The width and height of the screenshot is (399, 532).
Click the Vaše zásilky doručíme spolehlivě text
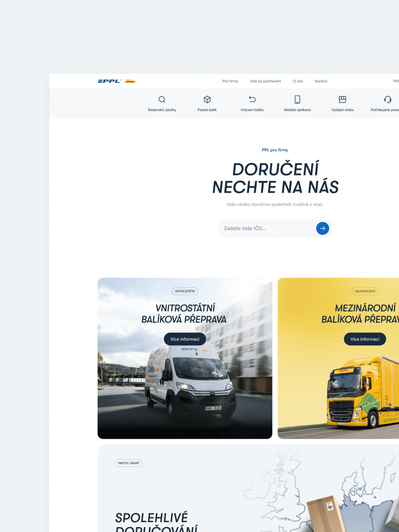coord(275,204)
